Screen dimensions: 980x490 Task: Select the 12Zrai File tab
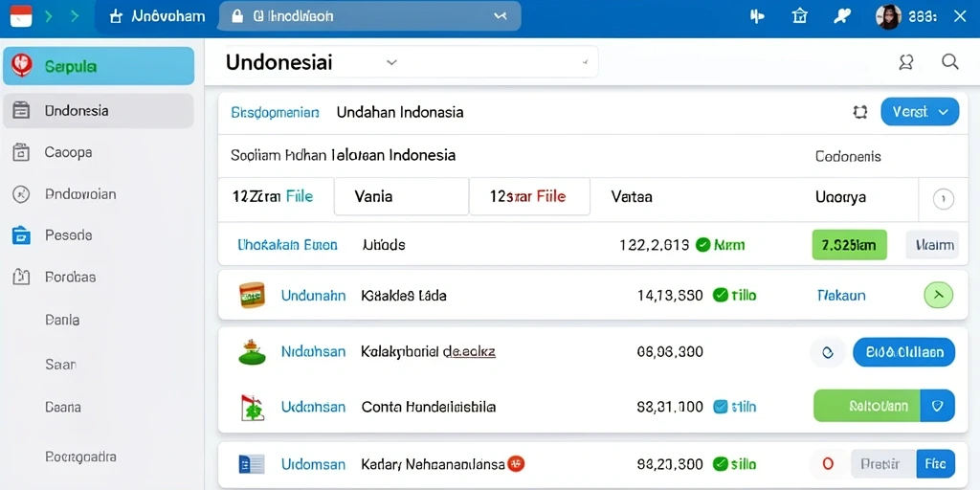point(277,196)
